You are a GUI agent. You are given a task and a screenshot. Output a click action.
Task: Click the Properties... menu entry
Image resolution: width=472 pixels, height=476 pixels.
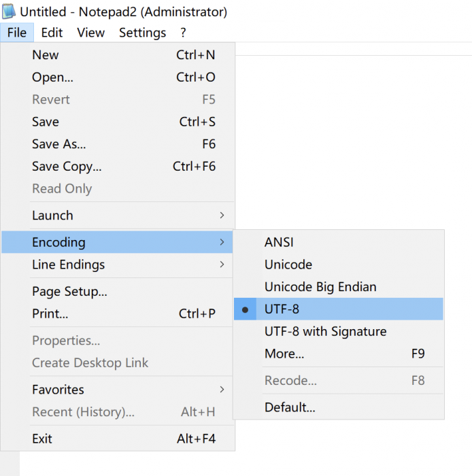click(118, 341)
